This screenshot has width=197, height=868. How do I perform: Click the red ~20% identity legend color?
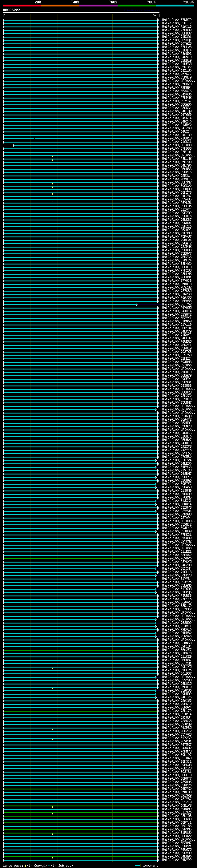[x=22, y=6]
